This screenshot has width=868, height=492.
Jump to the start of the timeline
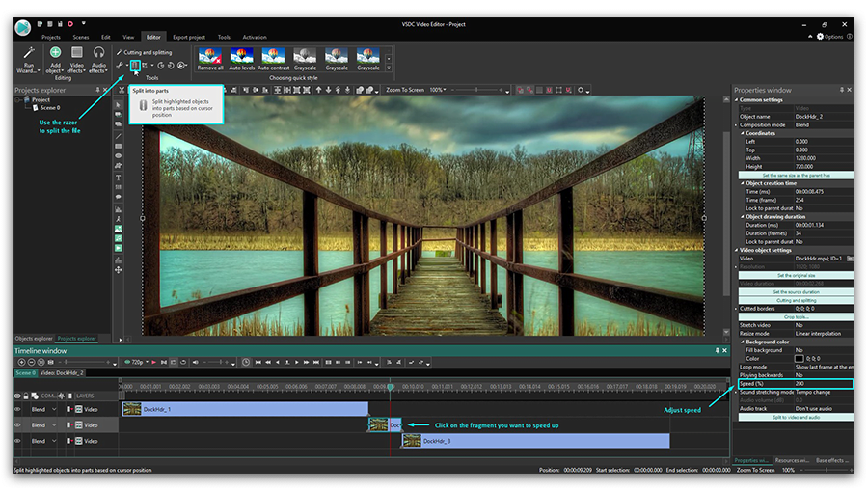(x=258, y=362)
